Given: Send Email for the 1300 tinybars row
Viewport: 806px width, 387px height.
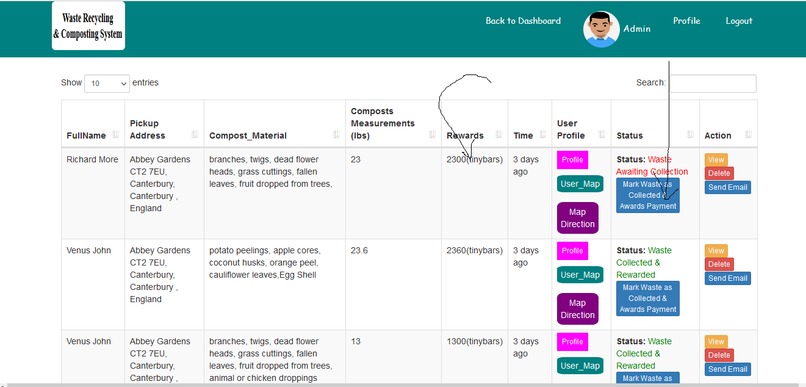Looking at the screenshot, I should point(727,369).
